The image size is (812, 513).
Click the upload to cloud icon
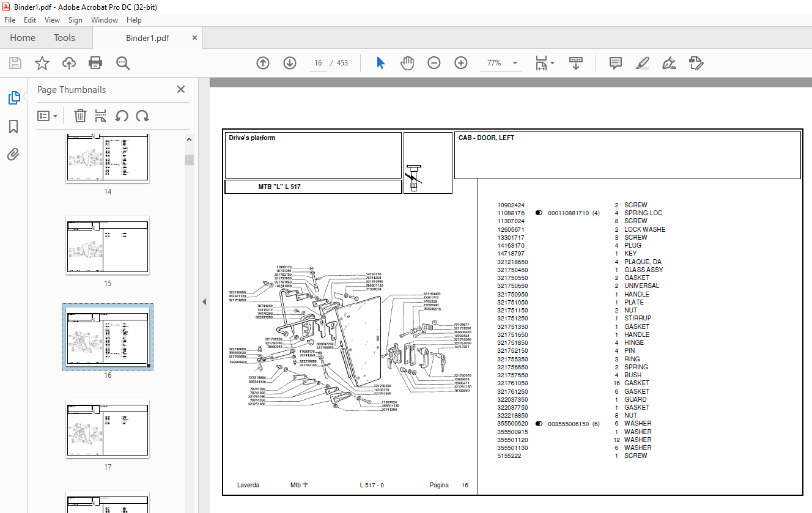pos(69,63)
